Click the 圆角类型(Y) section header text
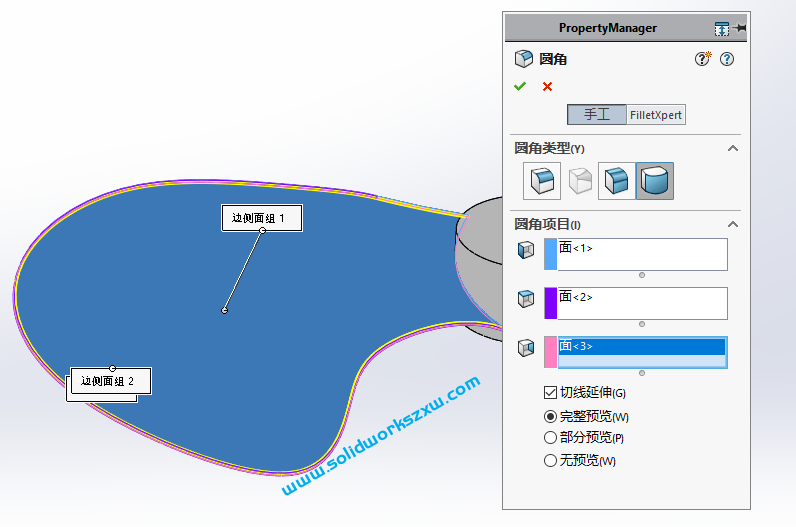The image size is (796, 527). 549,148
